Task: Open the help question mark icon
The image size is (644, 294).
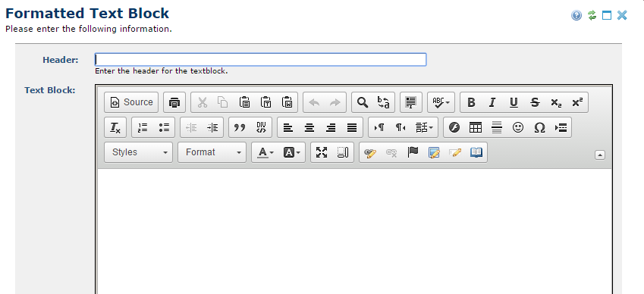Action: 576,16
